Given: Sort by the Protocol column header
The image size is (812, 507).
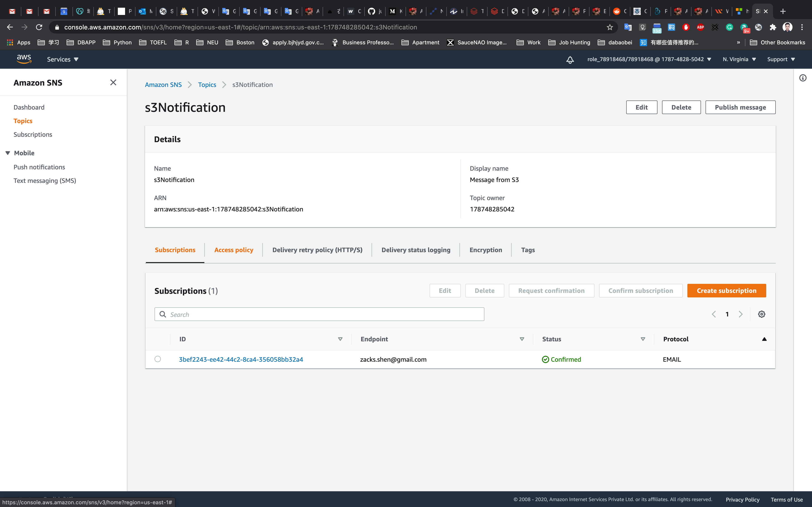Looking at the screenshot, I should point(676,339).
